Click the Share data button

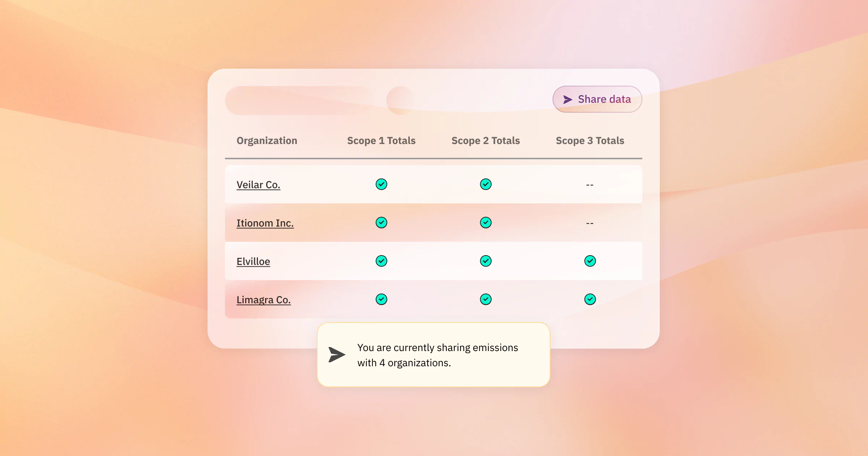pyautogui.click(x=597, y=99)
